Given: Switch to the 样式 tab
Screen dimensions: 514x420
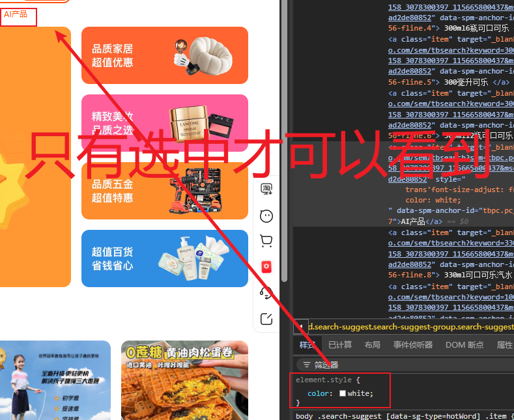Looking at the screenshot, I should click(x=307, y=344).
